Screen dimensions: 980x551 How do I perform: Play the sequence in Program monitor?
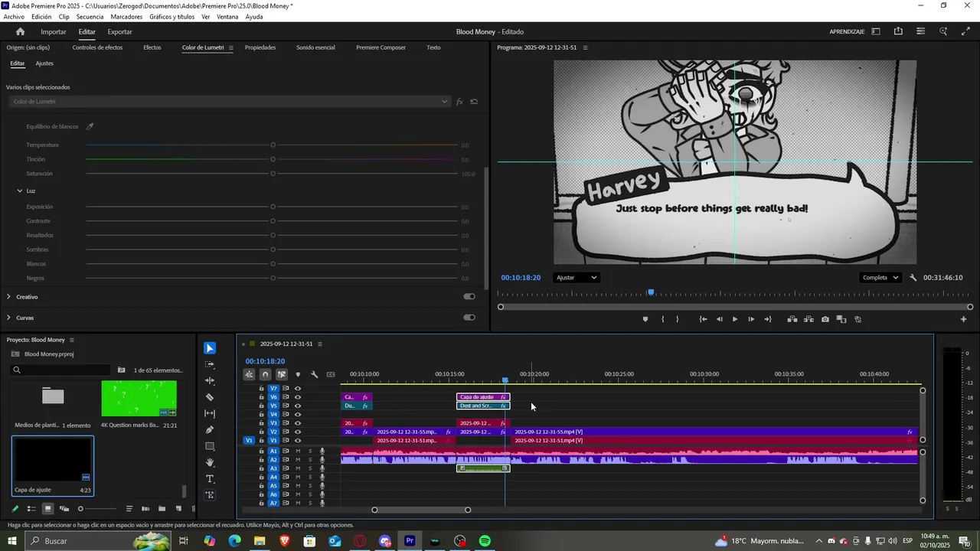(x=735, y=319)
